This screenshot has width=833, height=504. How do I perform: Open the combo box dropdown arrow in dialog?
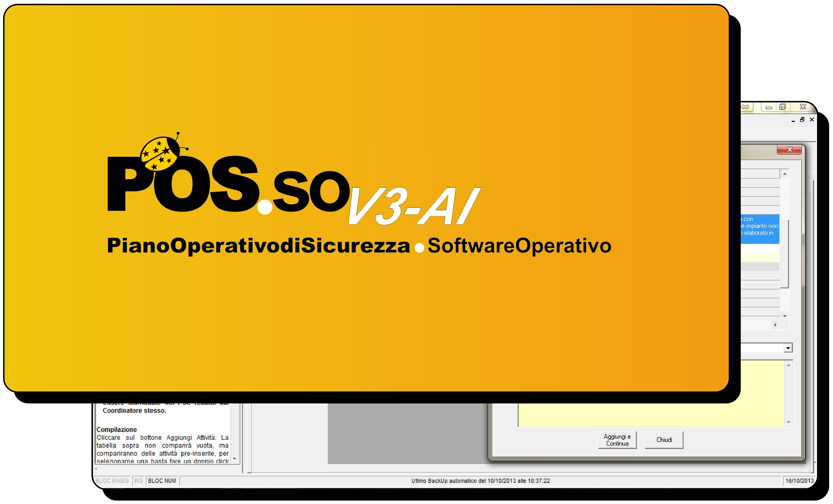tap(788, 348)
